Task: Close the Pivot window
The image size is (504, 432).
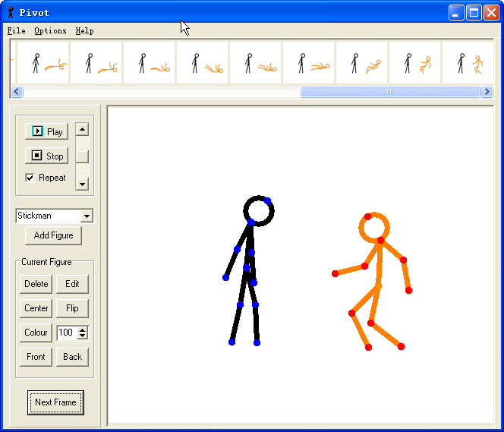Action: tap(491, 13)
